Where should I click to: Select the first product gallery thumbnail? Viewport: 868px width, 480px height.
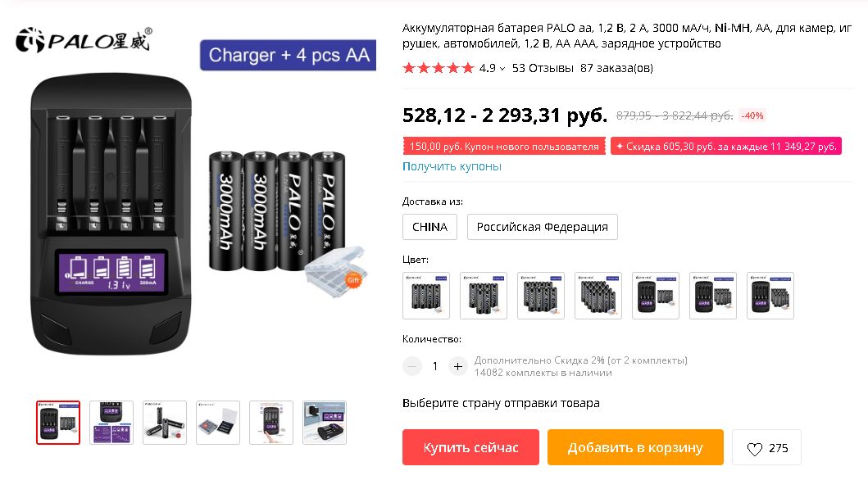(x=58, y=423)
